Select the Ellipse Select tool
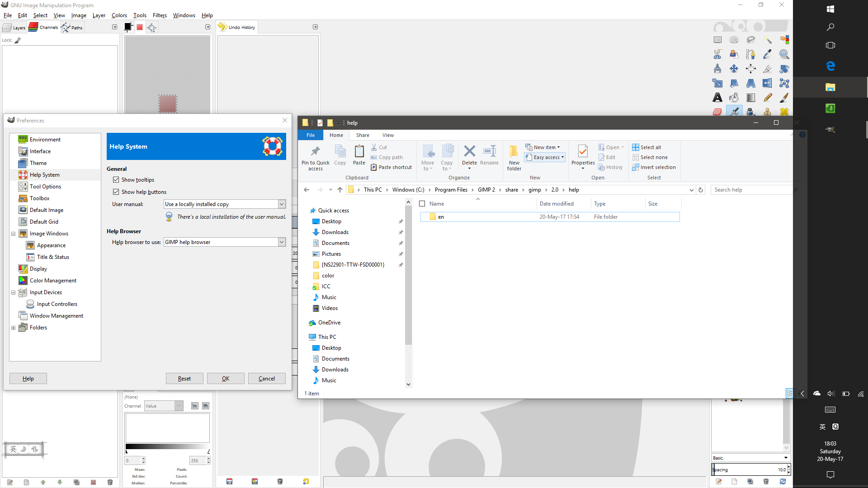 734,40
